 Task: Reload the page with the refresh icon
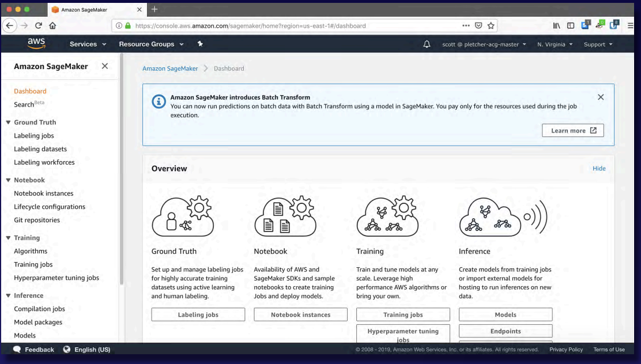(39, 25)
